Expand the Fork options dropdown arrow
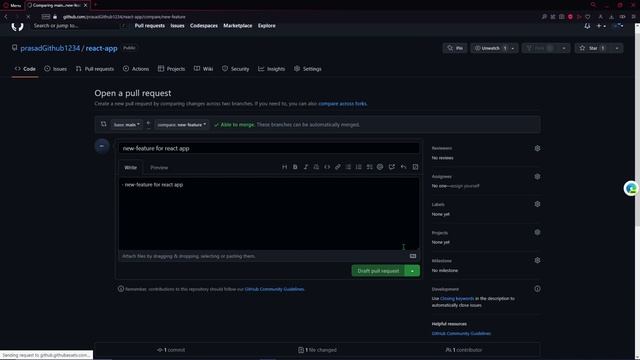Image resolution: width=640 pixels, height=360 pixels. tap(564, 48)
